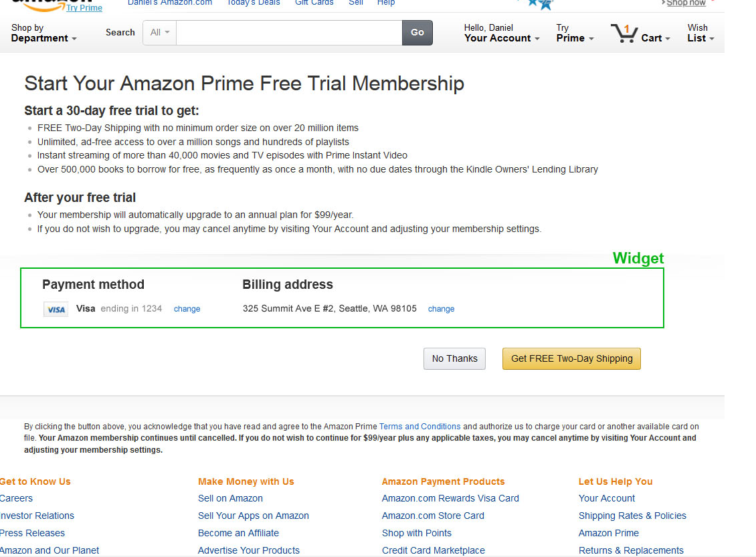Viewport: 756px width, 557px height.
Task: Click Get FREE Two-Day Shipping
Action: pyautogui.click(x=571, y=358)
